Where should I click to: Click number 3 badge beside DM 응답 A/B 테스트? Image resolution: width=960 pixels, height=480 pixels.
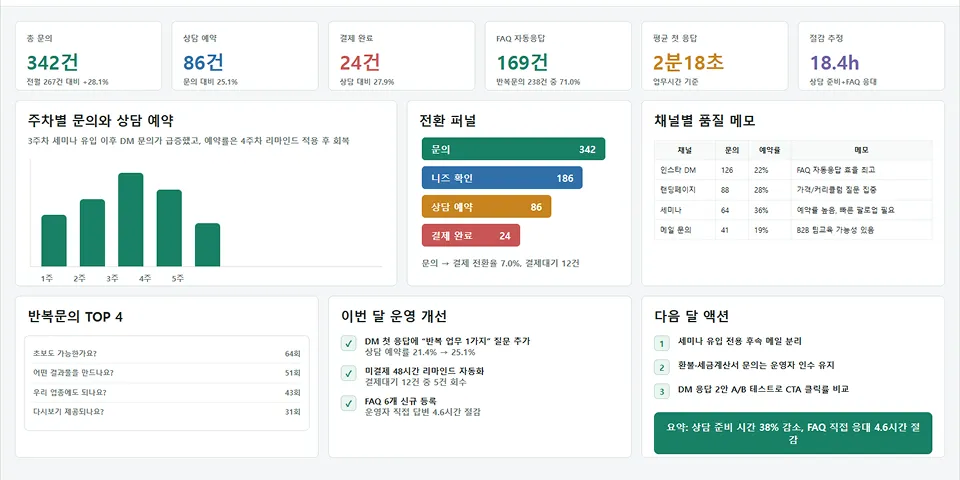661,391
